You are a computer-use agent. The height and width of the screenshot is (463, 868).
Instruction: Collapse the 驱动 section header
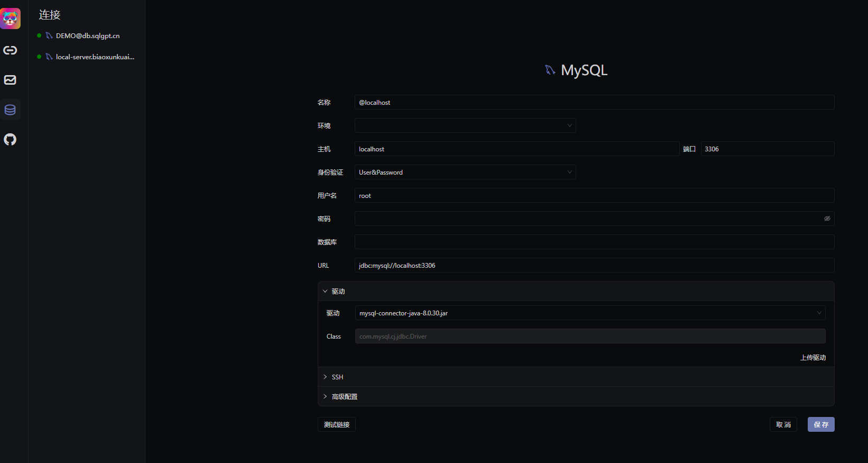[576, 291]
